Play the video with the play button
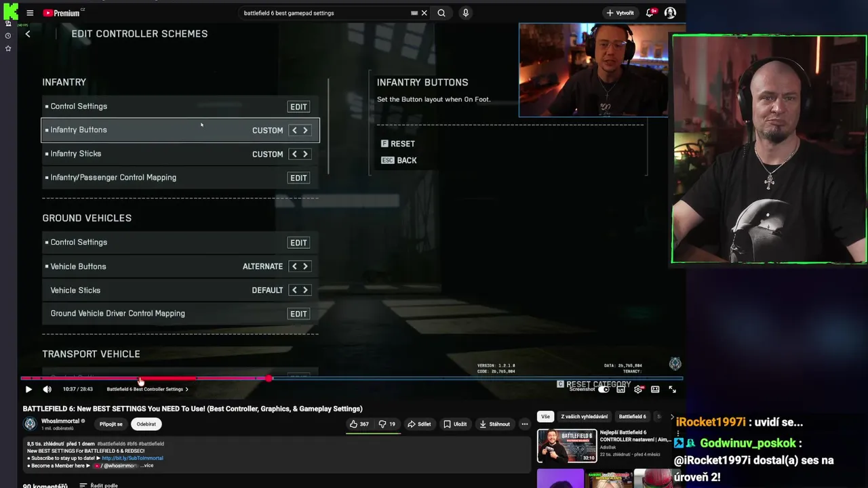This screenshot has width=868, height=488. click(x=28, y=389)
